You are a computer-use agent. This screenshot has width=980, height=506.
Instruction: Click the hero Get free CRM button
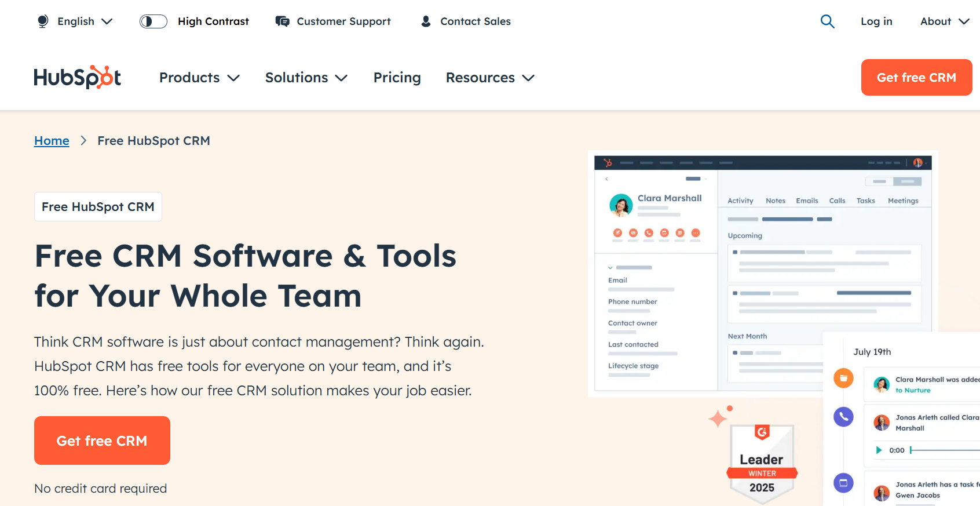102,441
